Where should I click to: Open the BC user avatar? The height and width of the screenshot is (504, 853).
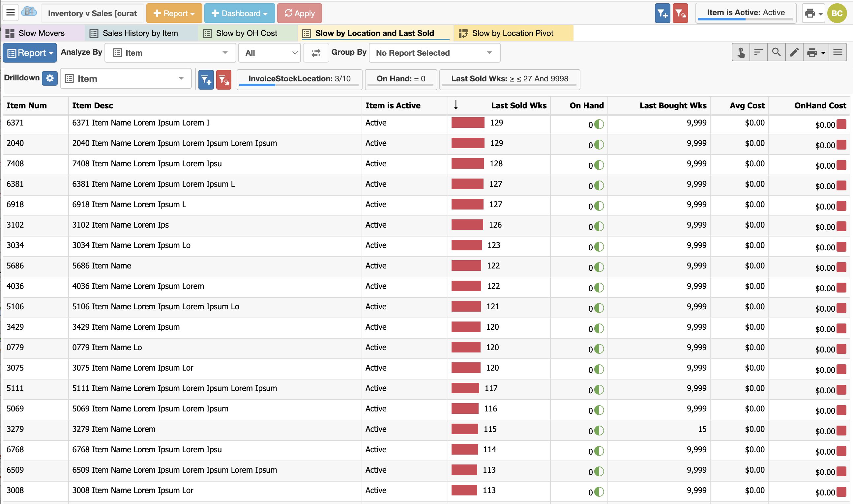click(x=837, y=13)
